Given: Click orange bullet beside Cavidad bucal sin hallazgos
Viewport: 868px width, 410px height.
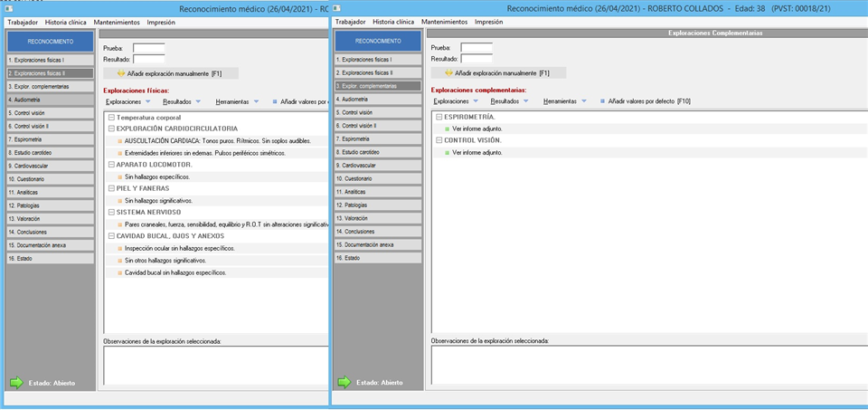Looking at the screenshot, I should [x=119, y=272].
